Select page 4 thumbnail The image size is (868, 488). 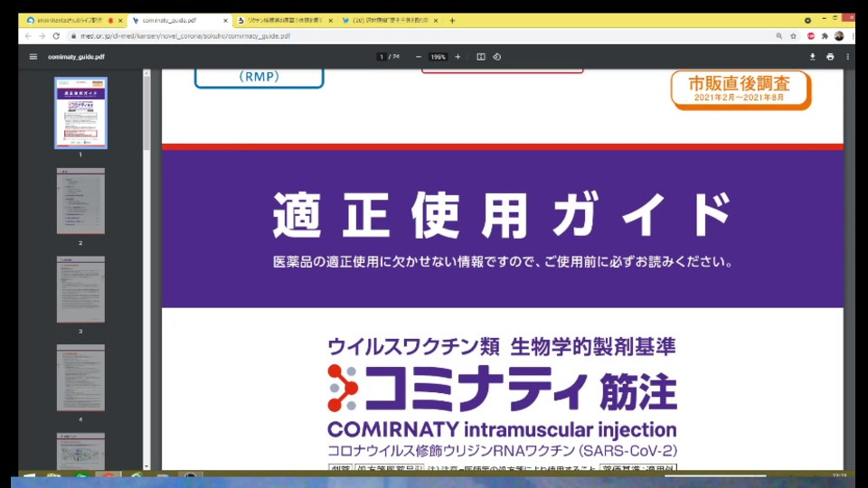point(80,378)
